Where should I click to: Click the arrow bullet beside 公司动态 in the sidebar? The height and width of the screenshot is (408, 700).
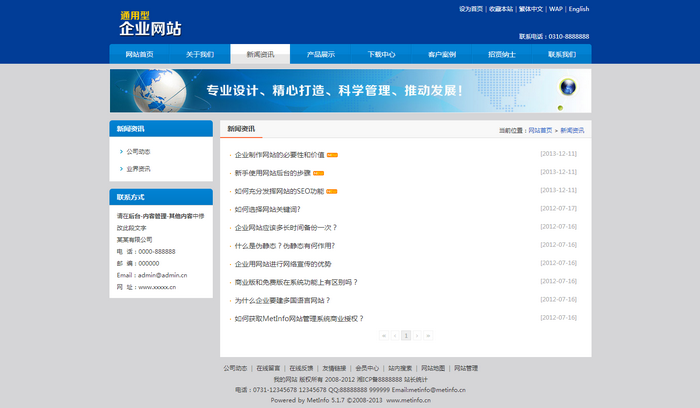click(x=121, y=151)
